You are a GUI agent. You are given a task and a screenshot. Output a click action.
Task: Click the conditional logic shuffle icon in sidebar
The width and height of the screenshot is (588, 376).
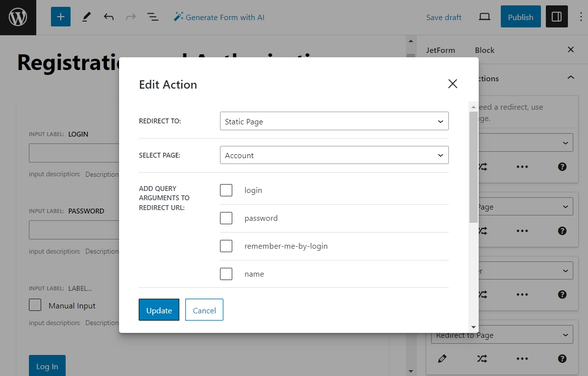pos(482,358)
